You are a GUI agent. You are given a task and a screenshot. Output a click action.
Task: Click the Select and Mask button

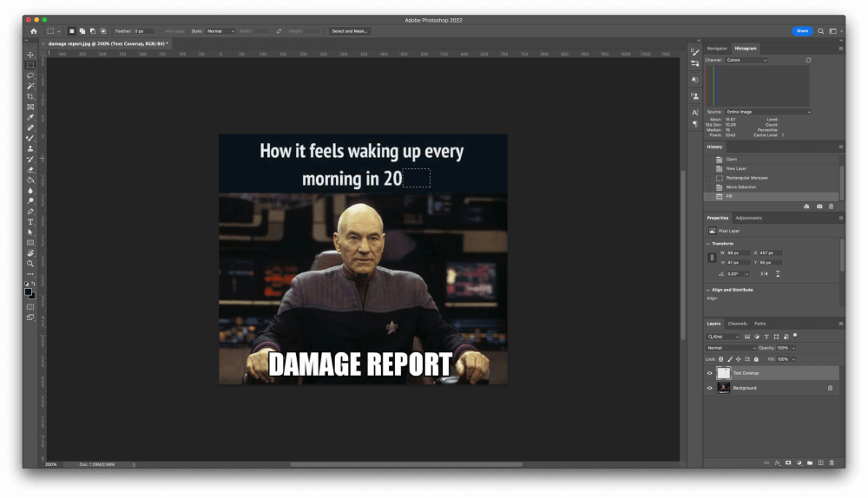pos(350,31)
